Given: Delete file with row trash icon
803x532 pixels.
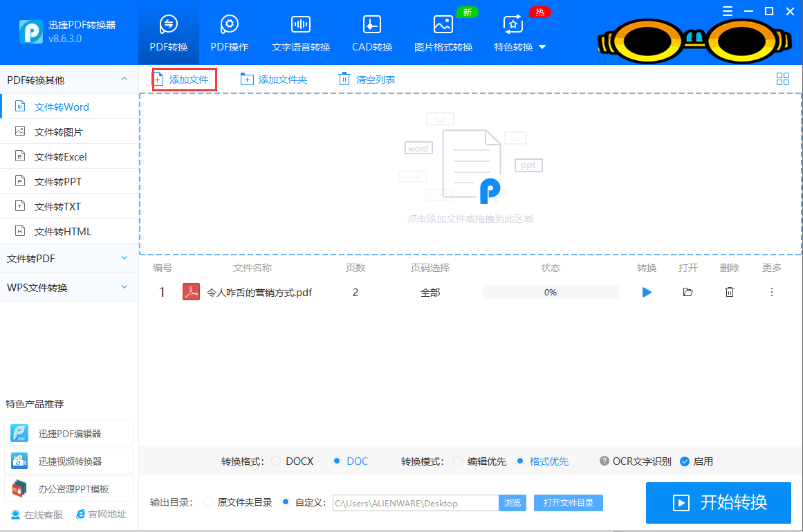Looking at the screenshot, I should tap(730, 293).
